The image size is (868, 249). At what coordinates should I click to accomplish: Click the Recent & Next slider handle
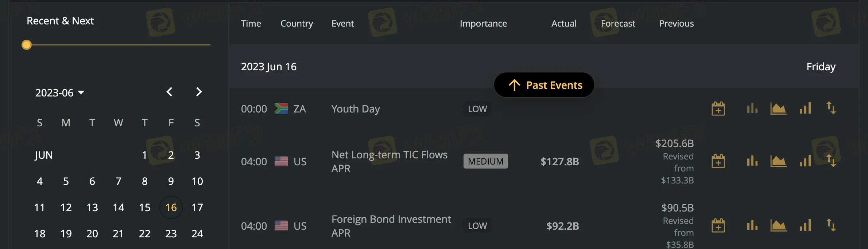[x=26, y=44]
